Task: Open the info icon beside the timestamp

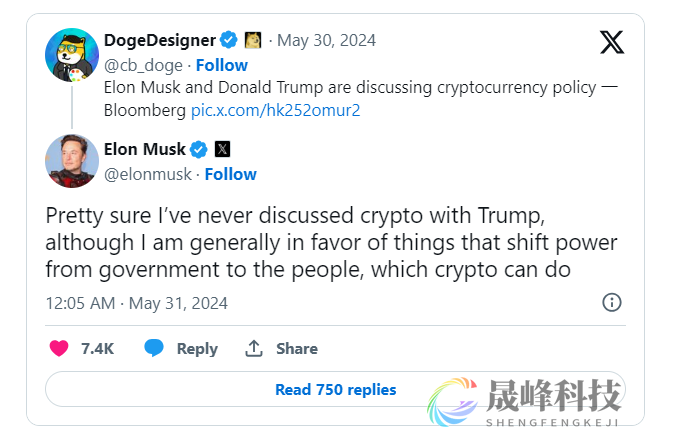Action: (612, 302)
